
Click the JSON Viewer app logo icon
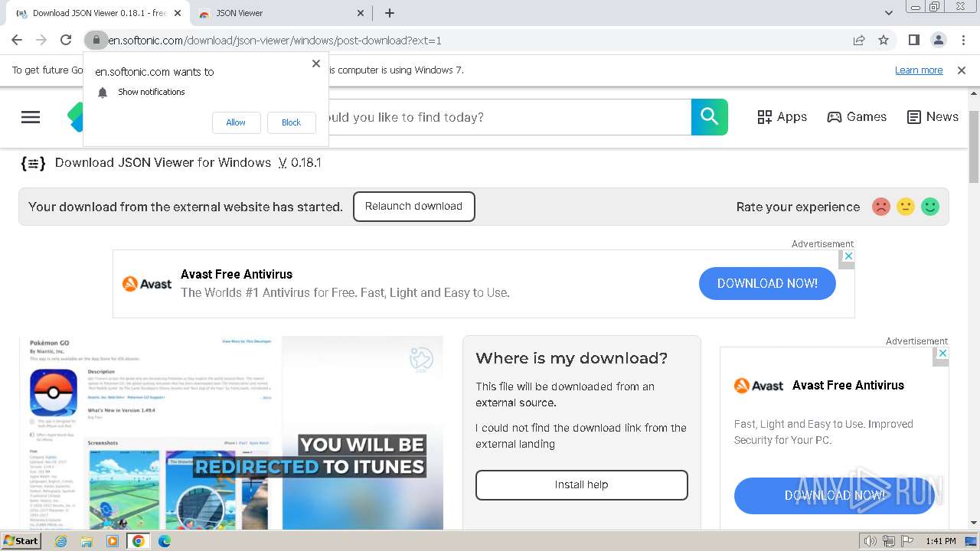coord(33,162)
